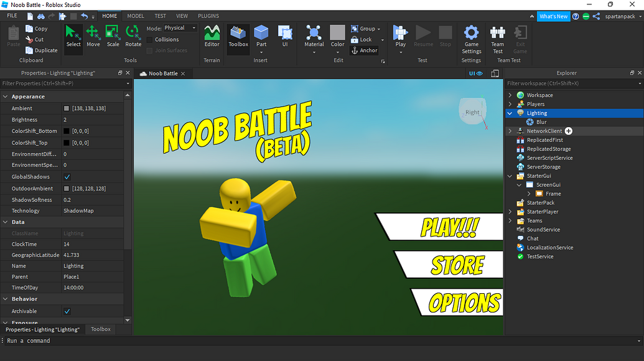Click the share icon near username

click(596, 16)
